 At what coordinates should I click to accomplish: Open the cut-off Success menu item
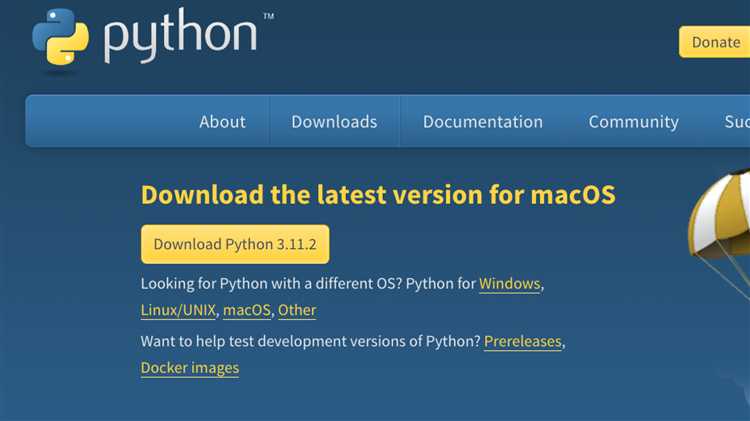[x=737, y=122]
